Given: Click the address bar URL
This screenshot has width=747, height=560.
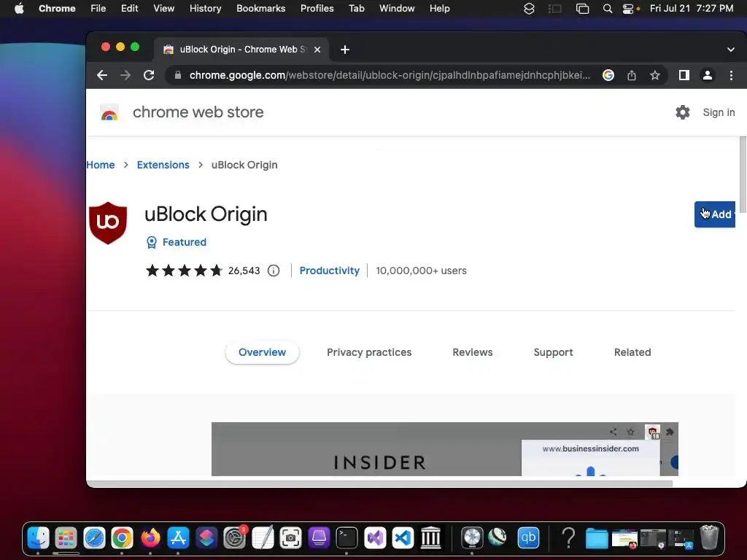Looking at the screenshot, I should 390,75.
